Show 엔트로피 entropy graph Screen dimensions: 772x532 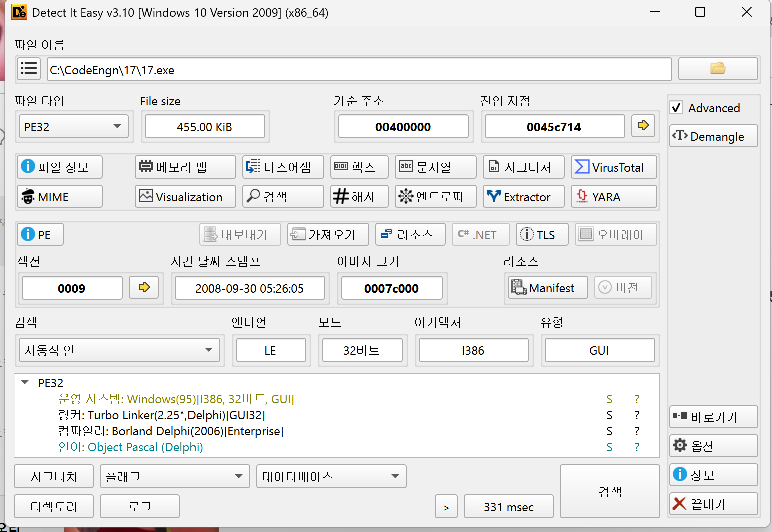[x=435, y=196]
